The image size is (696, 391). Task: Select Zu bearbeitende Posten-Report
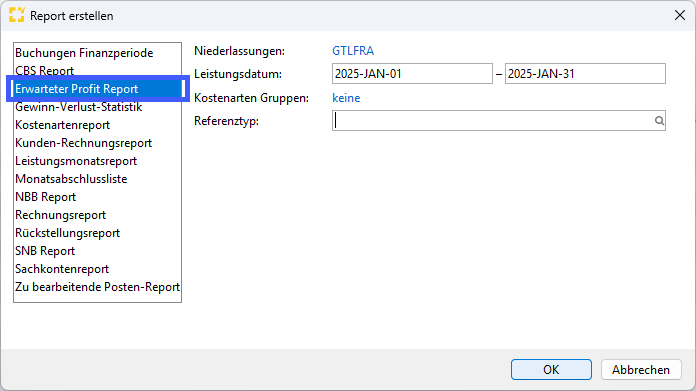pos(97,287)
